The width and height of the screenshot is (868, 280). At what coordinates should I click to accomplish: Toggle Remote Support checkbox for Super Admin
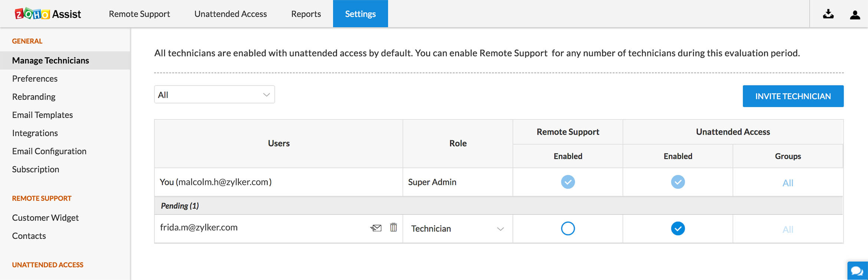pyautogui.click(x=568, y=182)
